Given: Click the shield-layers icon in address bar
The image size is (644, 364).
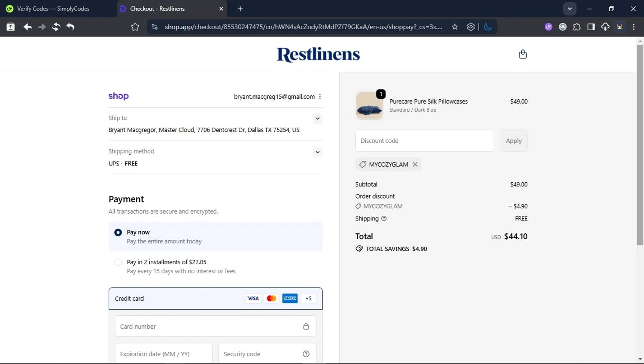Looking at the screenshot, I should click(471, 27).
